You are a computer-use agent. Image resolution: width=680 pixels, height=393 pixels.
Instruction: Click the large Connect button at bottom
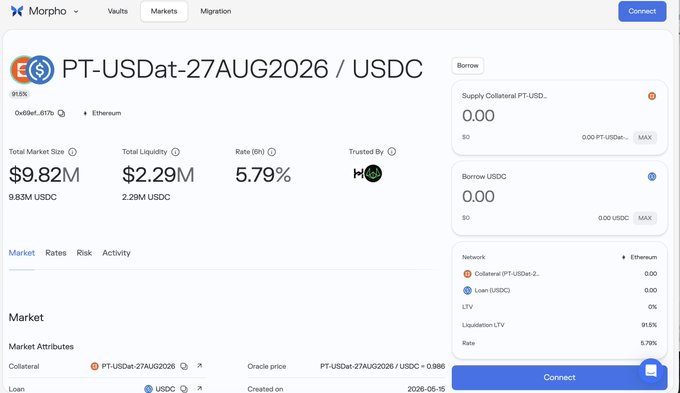pyautogui.click(x=559, y=377)
